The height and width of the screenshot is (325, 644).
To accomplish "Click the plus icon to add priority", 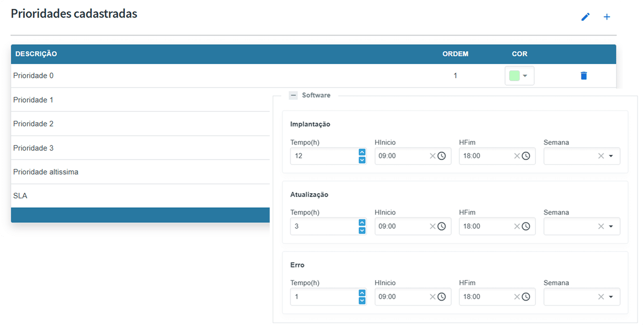I will [607, 17].
